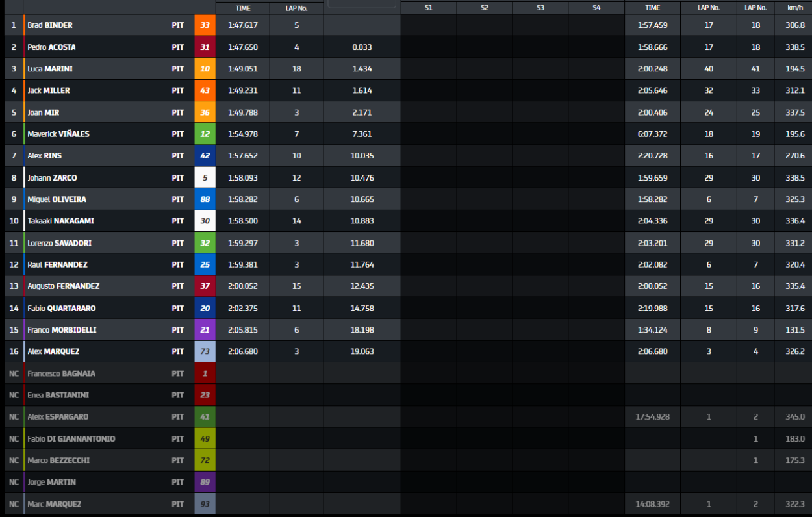
Task: Click Maverick Viñales' green number 12 badge
Action: [x=205, y=134]
